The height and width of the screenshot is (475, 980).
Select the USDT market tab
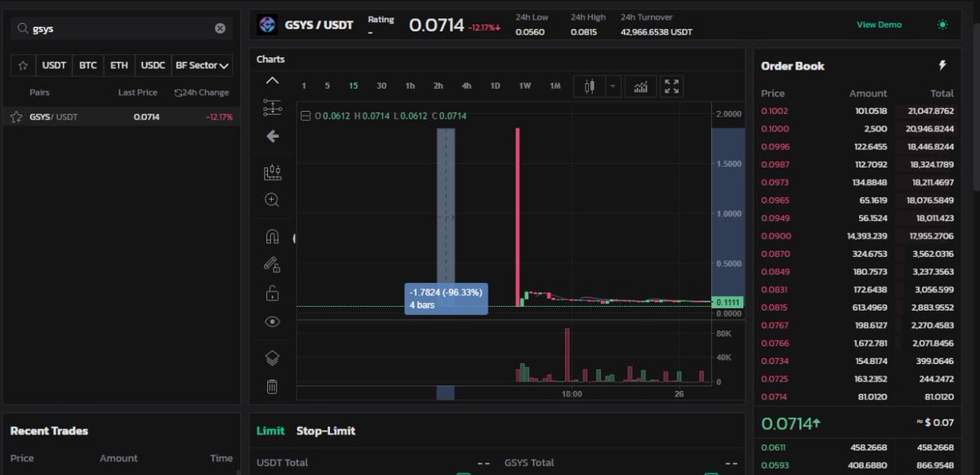click(x=54, y=65)
